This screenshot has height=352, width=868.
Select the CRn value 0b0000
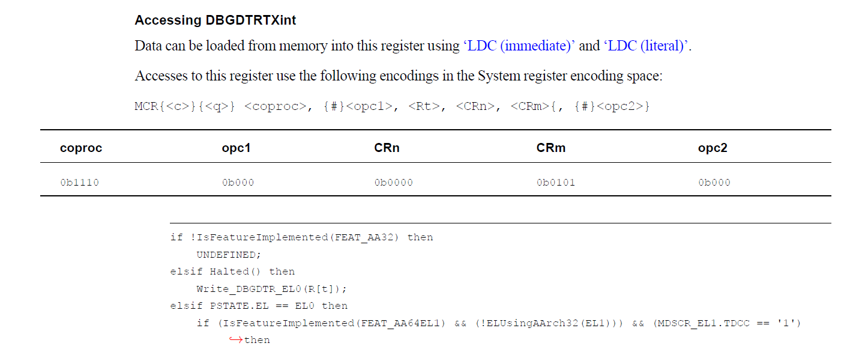393,183
